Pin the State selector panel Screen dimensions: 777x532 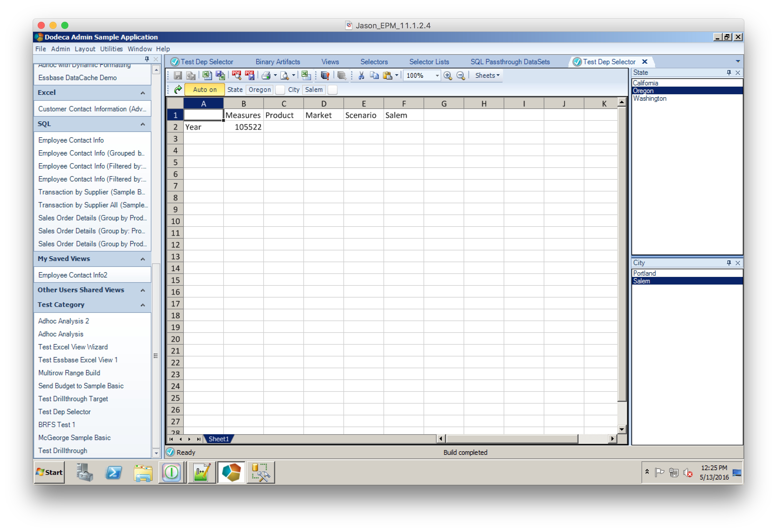coord(728,72)
